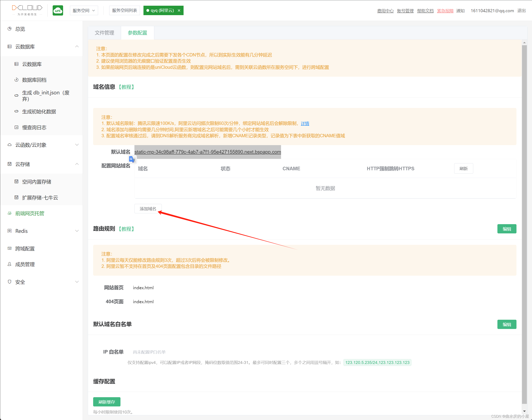This screenshot has width=532, height=420.
Task: Open the 服务空间 dropdown
Action: tap(84, 11)
